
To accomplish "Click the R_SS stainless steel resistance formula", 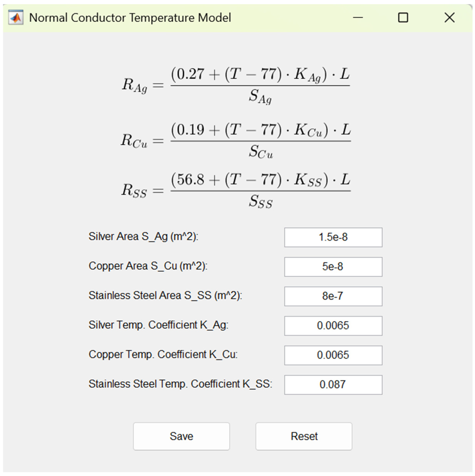I will coord(236,191).
